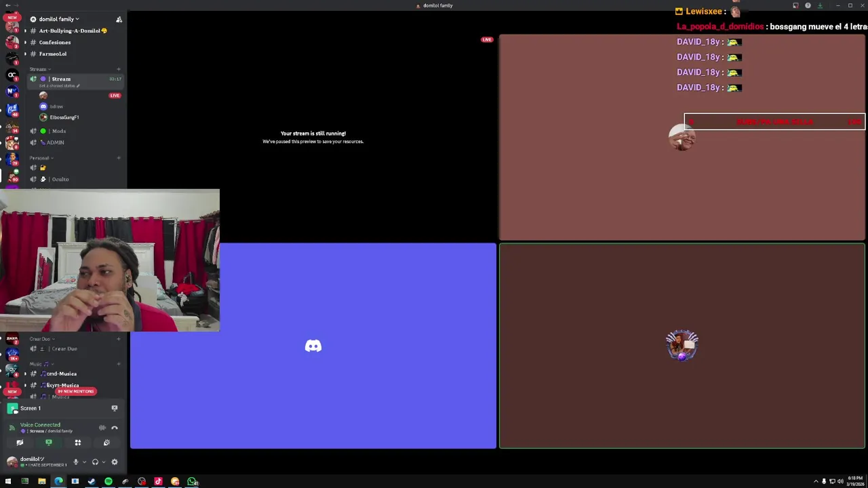Go back with the title bar arrow
The width and height of the screenshot is (868, 488).
click(x=7, y=5)
